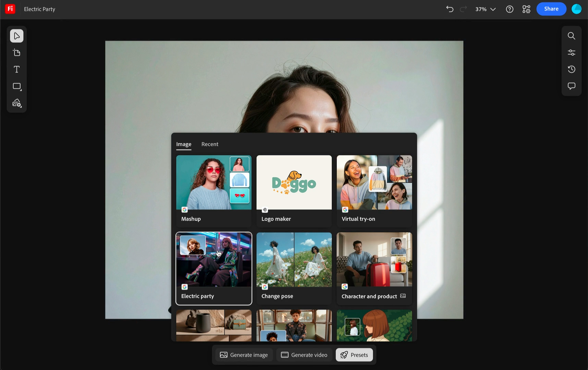Select the arrow Select tool
Viewport: 588px width, 370px height.
tap(16, 36)
